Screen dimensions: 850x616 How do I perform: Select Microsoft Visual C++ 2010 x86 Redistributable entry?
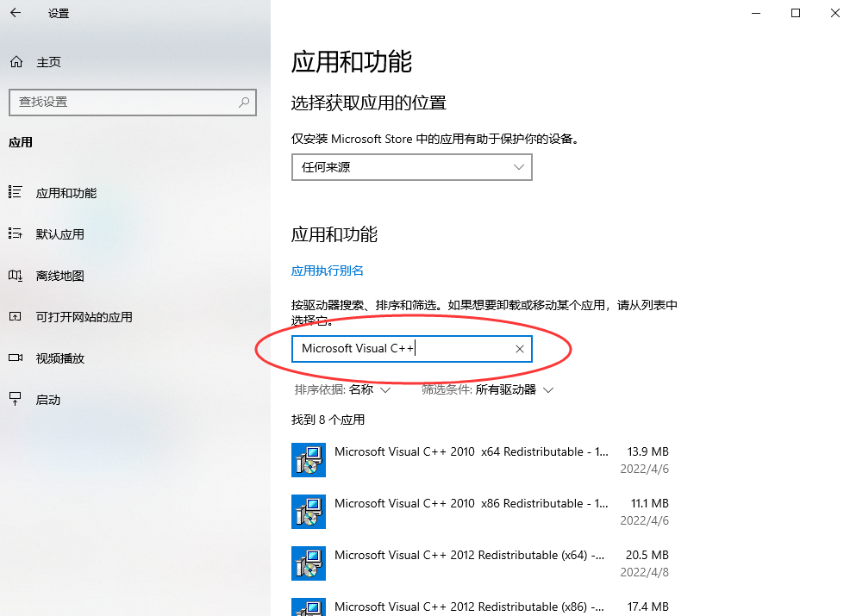pos(480,512)
